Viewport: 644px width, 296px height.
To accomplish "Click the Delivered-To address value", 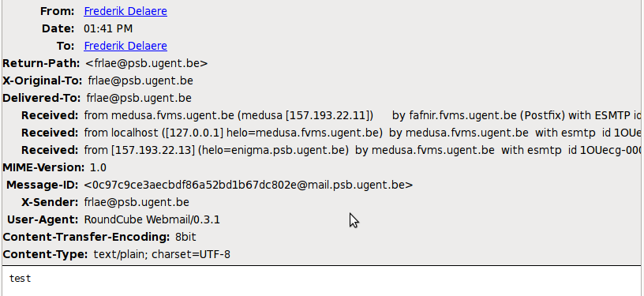I will coord(139,98).
